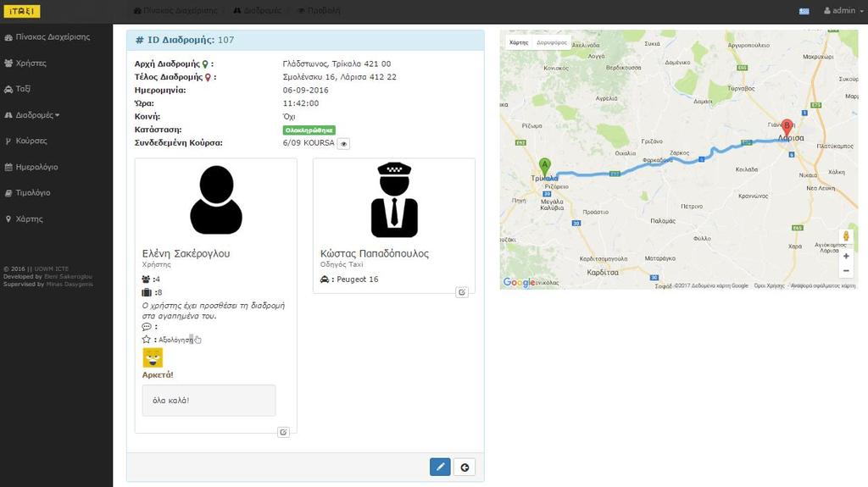
Task: Open Κούρσες in the sidebar
Action: click(26, 141)
